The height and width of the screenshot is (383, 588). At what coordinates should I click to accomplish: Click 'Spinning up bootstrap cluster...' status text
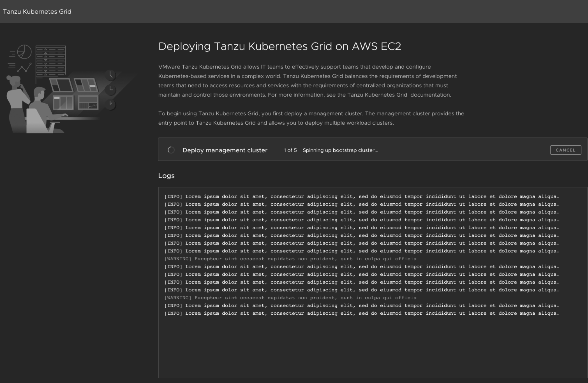(341, 150)
